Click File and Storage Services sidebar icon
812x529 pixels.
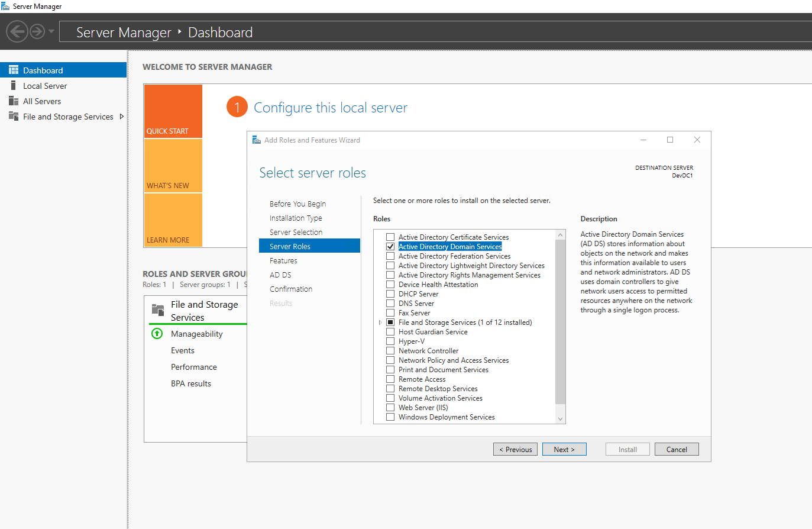click(14, 116)
